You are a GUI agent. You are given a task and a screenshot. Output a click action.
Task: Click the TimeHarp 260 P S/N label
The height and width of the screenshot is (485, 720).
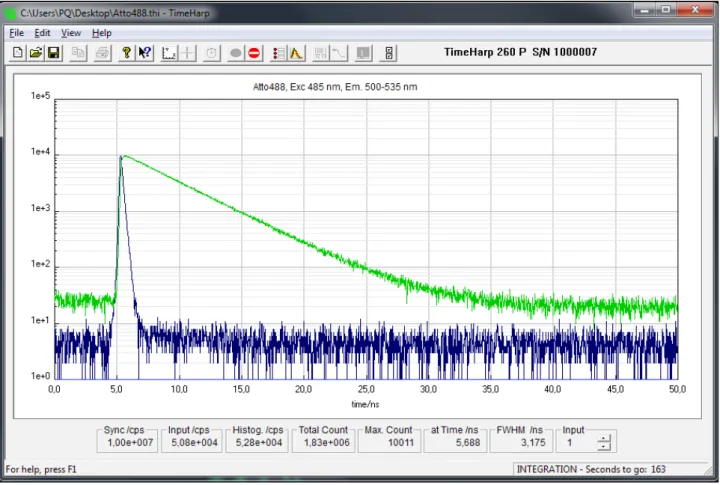tap(520, 52)
